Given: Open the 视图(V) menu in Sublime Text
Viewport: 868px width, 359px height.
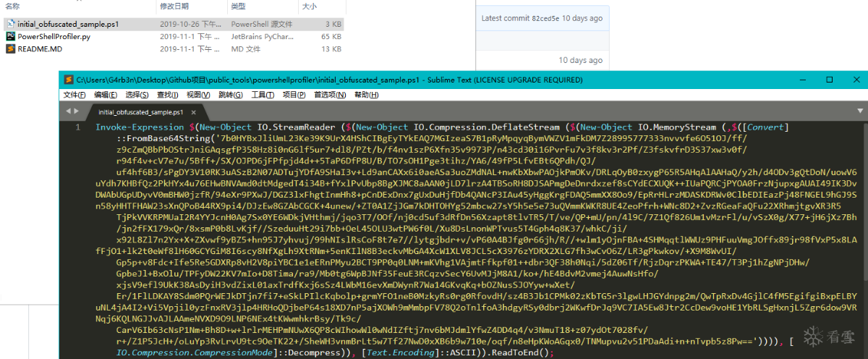Looking at the screenshot, I should tap(198, 95).
